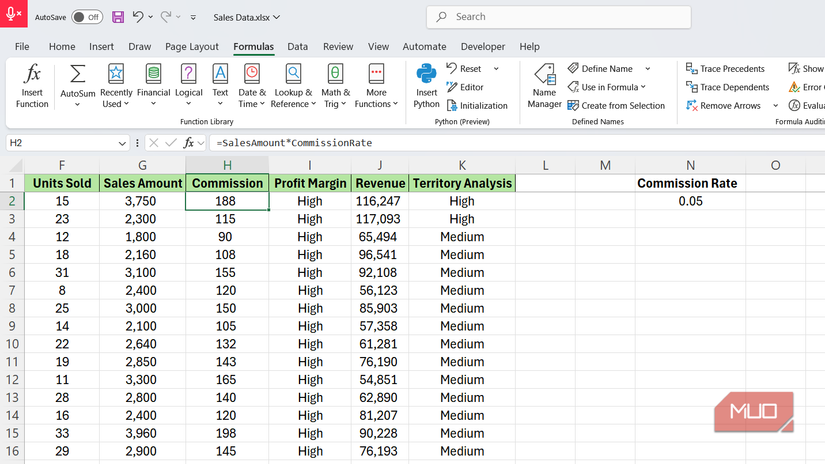Click the Python Reset button
Image resolution: width=825 pixels, height=464 pixels.
[464, 68]
